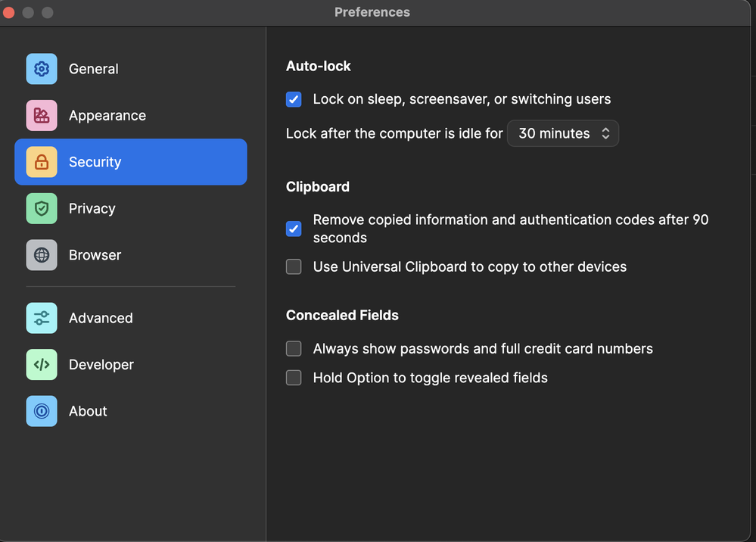Open the Advanced preferences section
This screenshot has width=756, height=542.
tap(101, 318)
